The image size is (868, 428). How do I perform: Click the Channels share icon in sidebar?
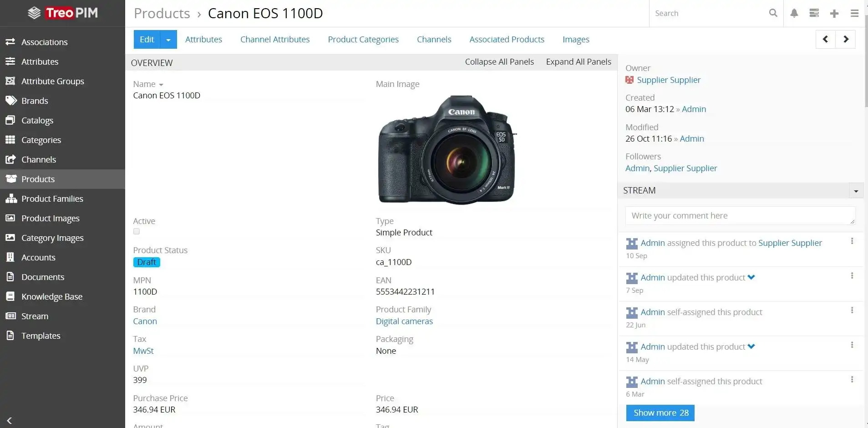point(10,159)
